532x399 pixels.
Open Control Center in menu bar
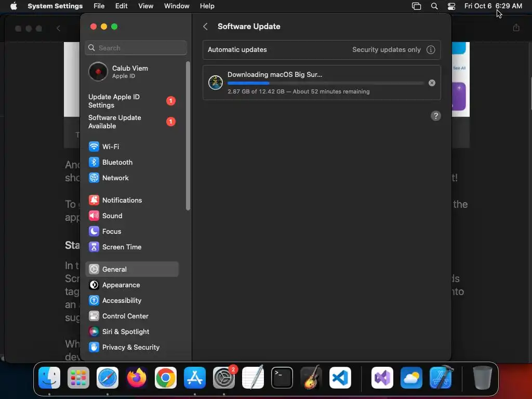451,6
